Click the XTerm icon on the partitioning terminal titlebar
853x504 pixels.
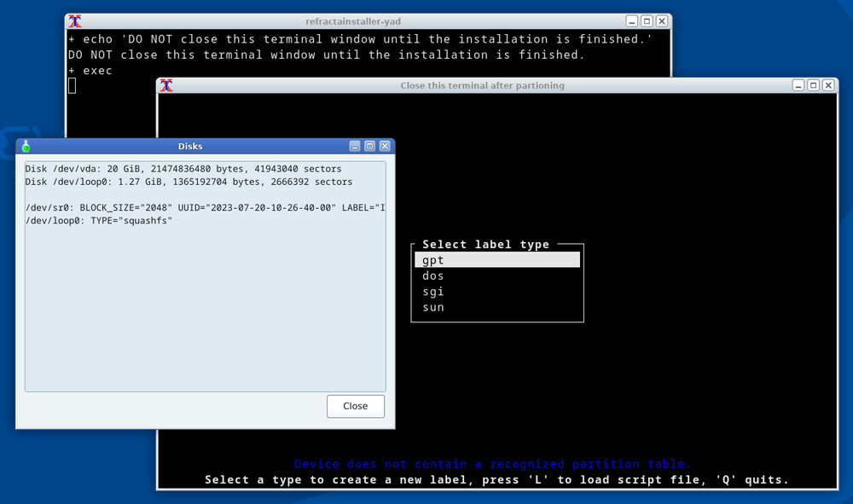[165, 85]
